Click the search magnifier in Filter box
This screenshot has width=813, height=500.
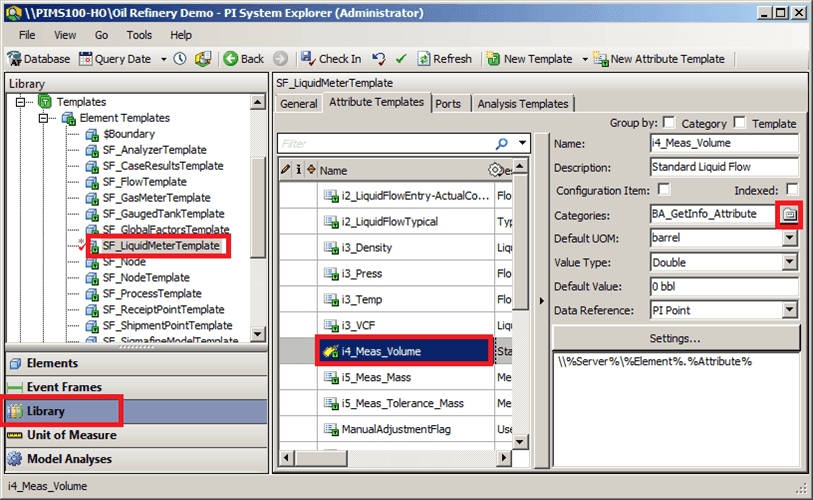pyautogui.click(x=501, y=144)
